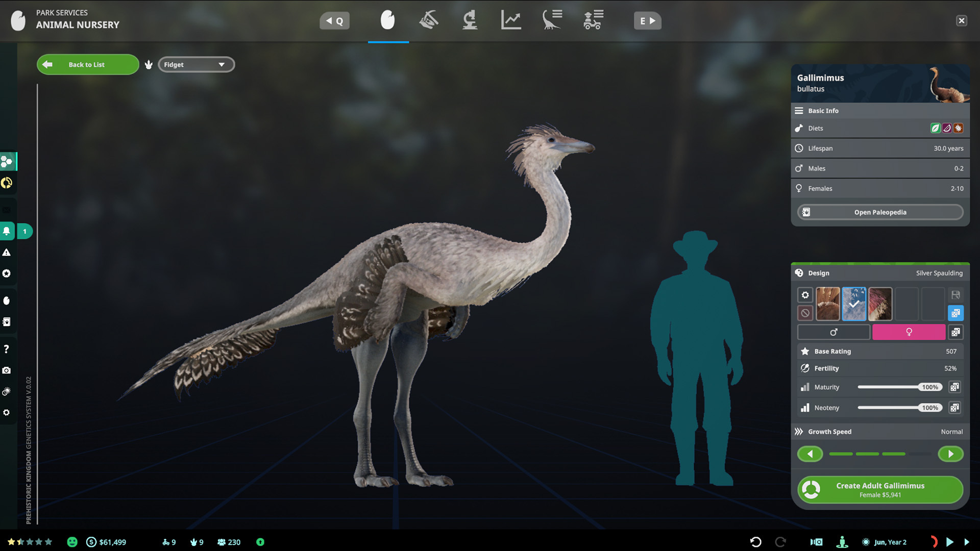Click the park star rating
This screenshot has width=980, height=551.
pyautogui.click(x=30, y=542)
